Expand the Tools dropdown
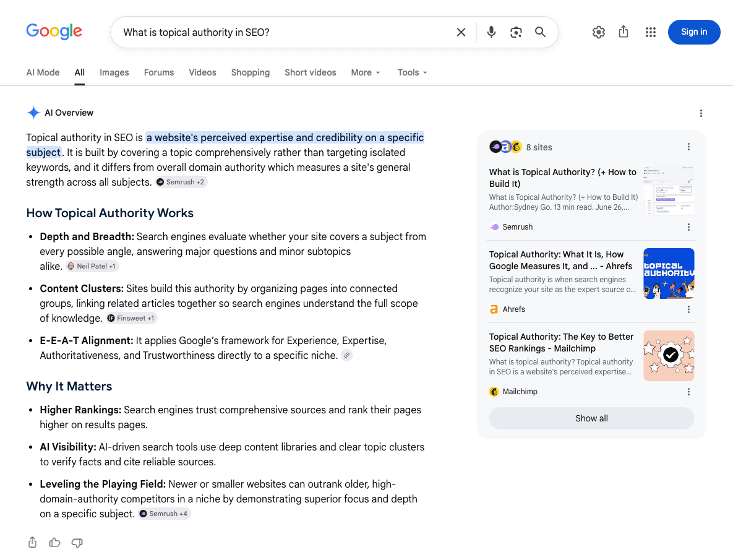 [x=413, y=72]
